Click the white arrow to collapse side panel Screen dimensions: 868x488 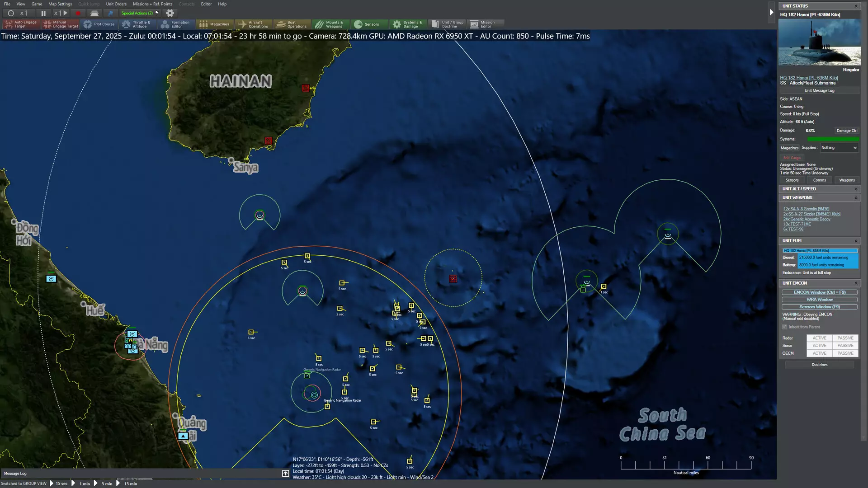771,12
